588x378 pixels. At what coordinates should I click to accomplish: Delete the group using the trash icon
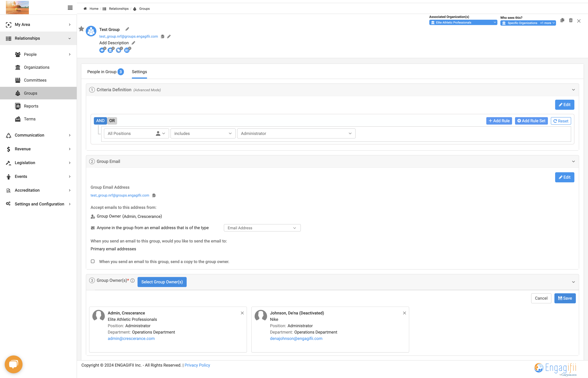point(571,20)
